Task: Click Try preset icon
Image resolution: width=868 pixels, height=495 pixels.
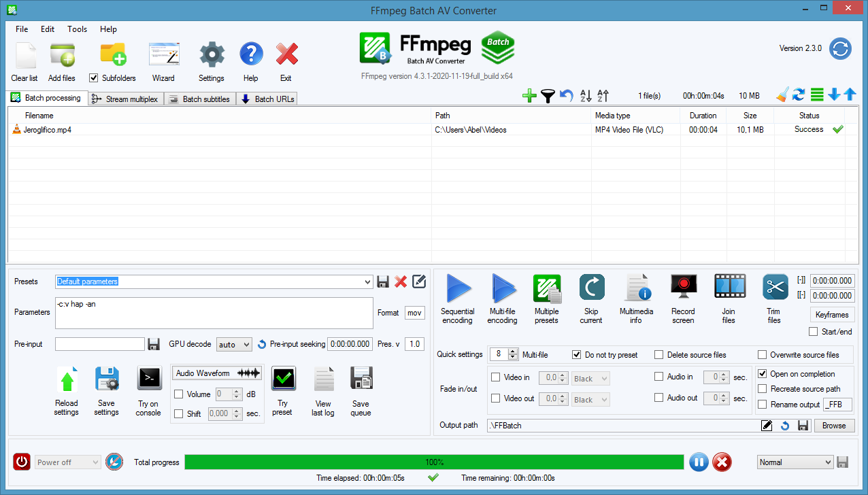Action: [x=283, y=378]
